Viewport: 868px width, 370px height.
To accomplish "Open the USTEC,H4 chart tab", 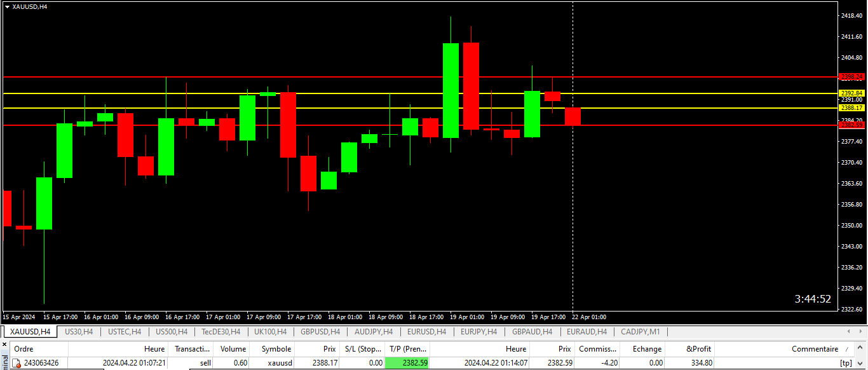I will pyautogui.click(x=125, y=332).
